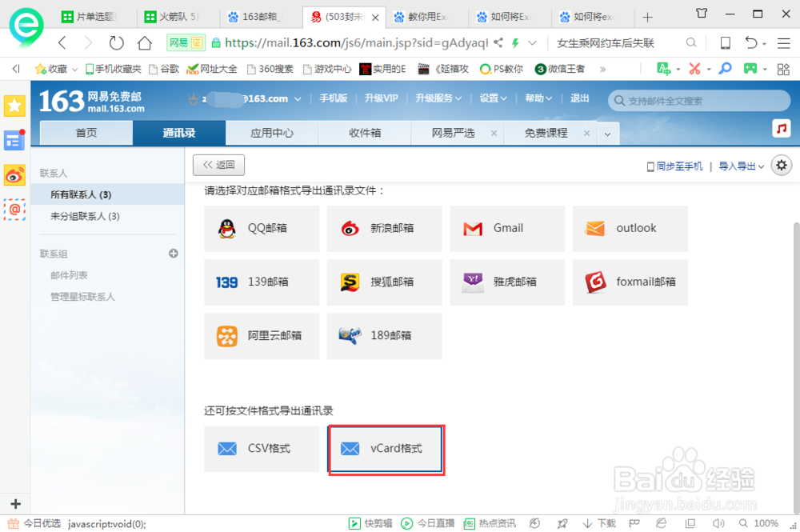Viewport: 800px width, 532px height.
Task: Click 同步至手机 link
Action: click(674, 166)
